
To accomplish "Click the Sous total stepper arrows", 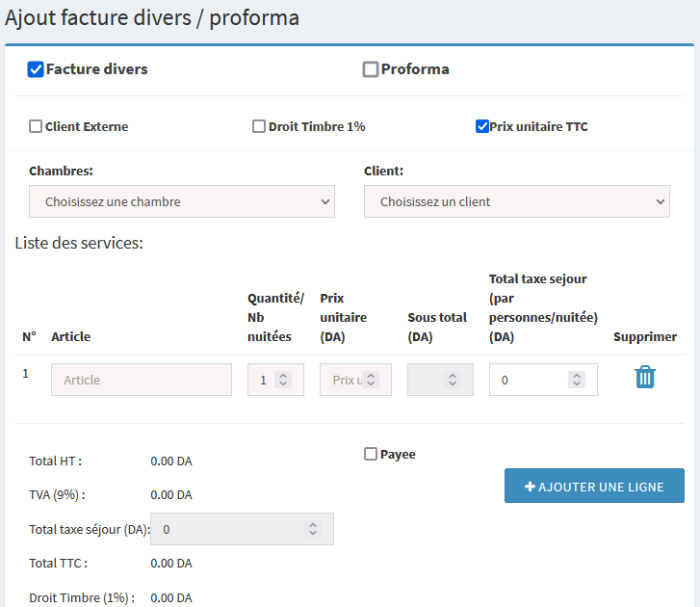I will [x=453, y=380].
